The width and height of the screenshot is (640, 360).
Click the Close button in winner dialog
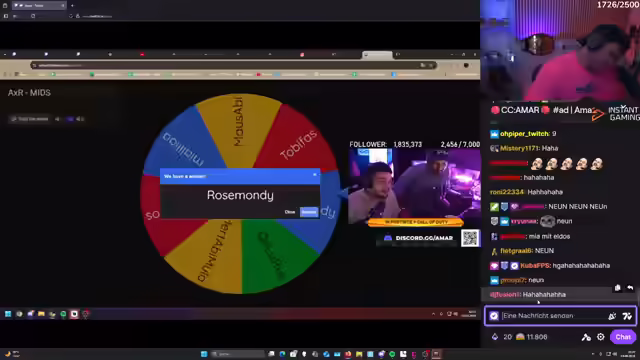coord(290,212)
